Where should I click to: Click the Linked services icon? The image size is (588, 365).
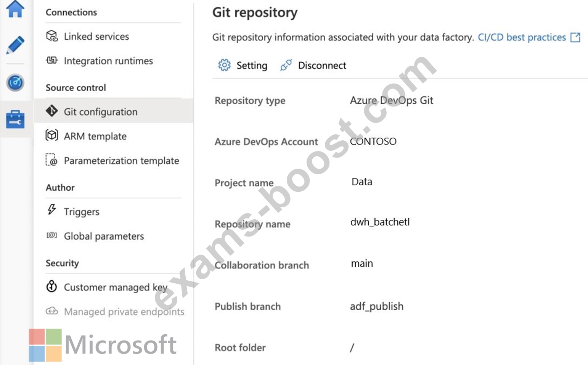coord(52,36)
